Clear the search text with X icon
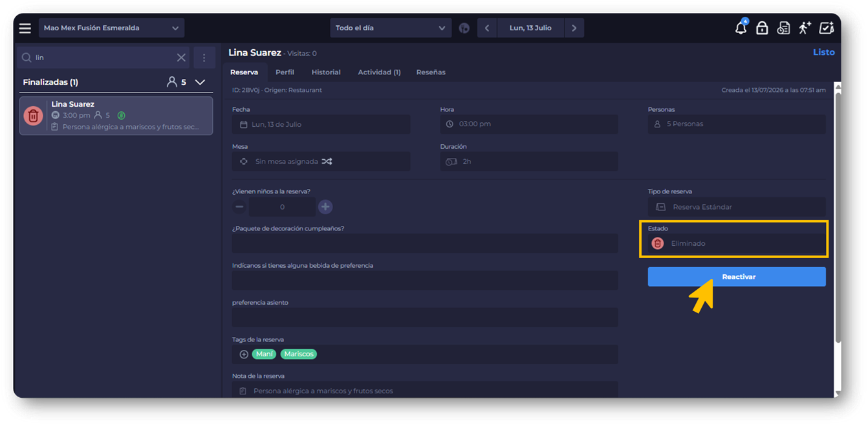Screen dimensions: 868x425 (x=181, y=58)
